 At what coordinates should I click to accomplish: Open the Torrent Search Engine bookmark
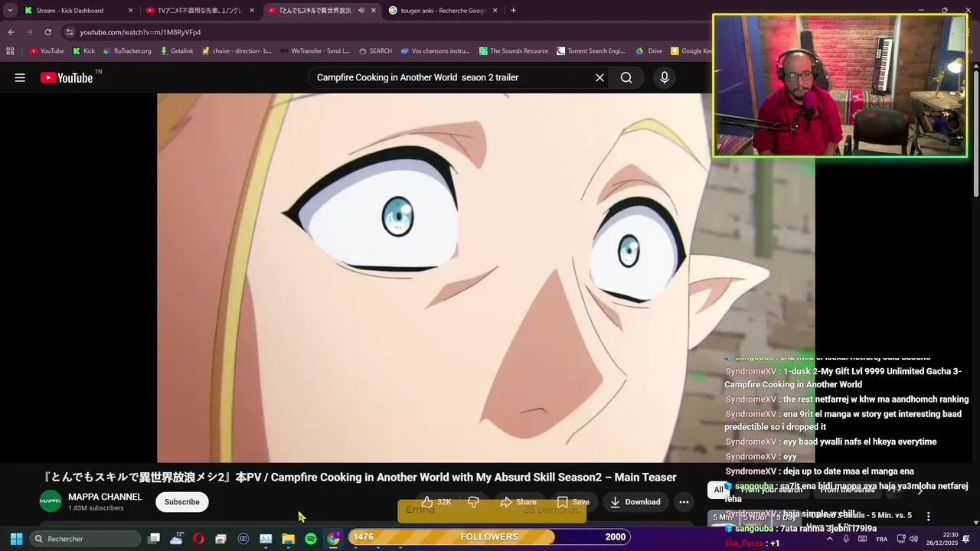coord(591,51)
